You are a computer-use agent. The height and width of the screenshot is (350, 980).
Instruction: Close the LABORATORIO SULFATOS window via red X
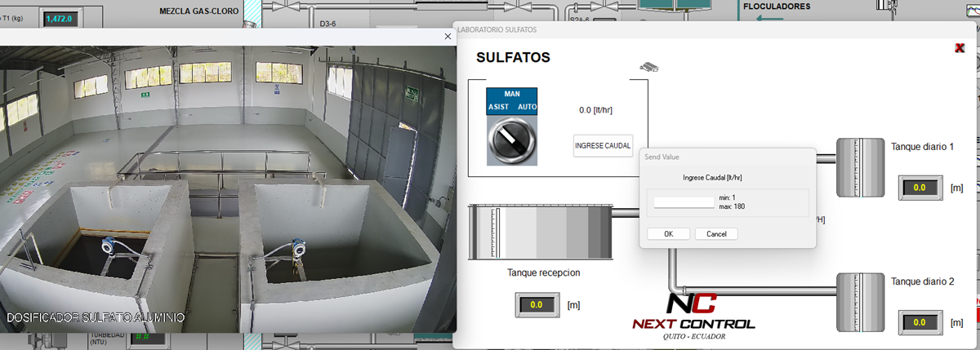coord(960,48)
